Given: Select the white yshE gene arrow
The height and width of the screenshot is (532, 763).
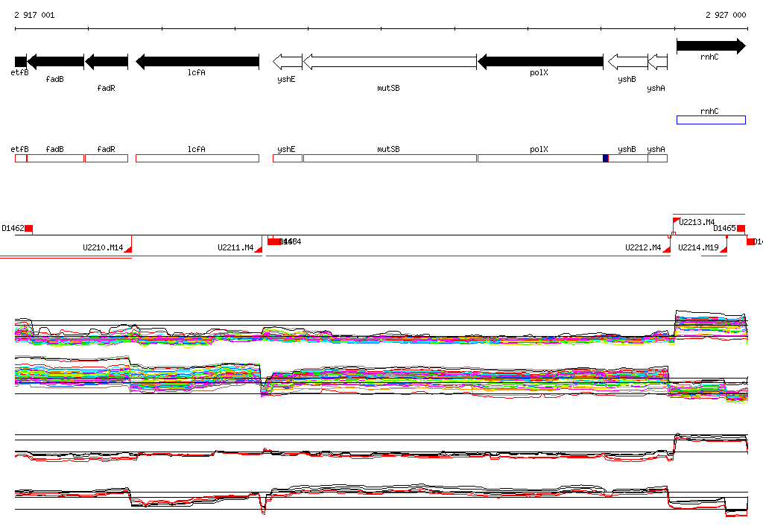Looking at the screenshot, I should click(288, 62).
